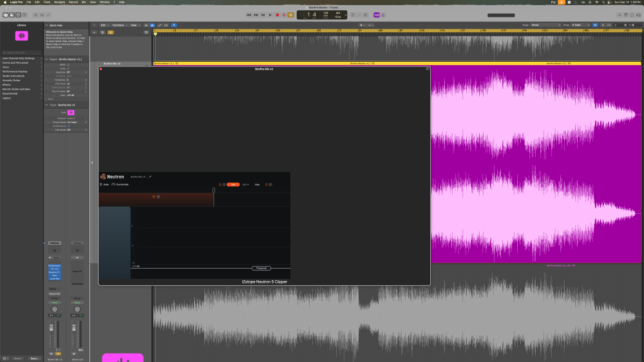This screenshot has width=644, height=362.
Task: Focus the Search Sounds field in Library
Action: click(21, 53)
